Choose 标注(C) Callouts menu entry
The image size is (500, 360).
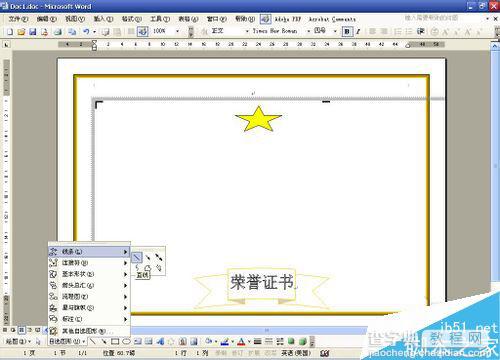(x=89, y=319)
